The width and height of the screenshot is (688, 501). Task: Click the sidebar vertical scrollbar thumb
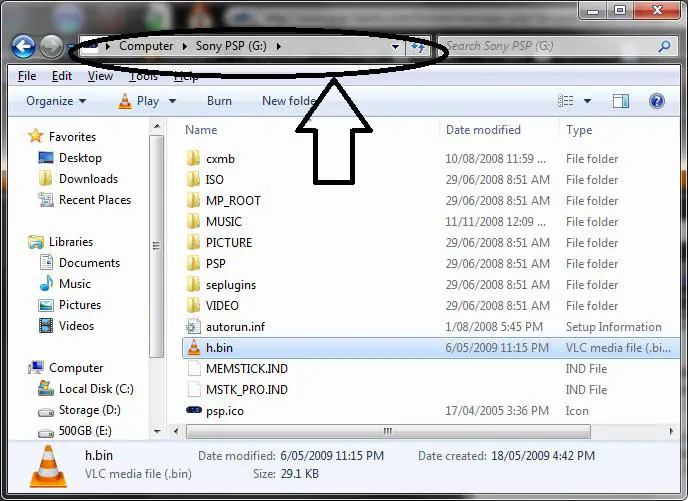point(156,246)
